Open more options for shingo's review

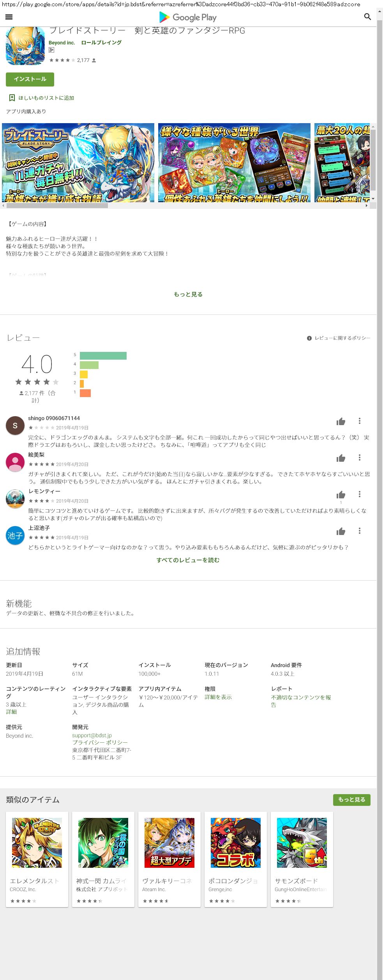[x=360, y=421]
